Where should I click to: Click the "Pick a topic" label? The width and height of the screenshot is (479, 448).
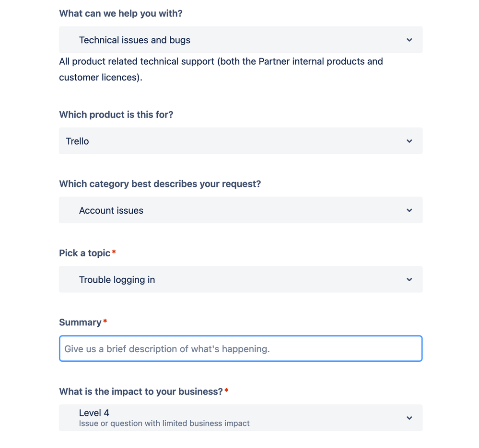point(85,253)
